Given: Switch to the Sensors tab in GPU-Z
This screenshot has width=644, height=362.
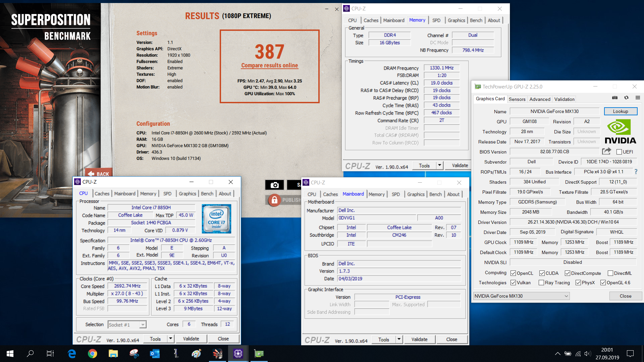Looking at the screenshot, I should 517,99.
